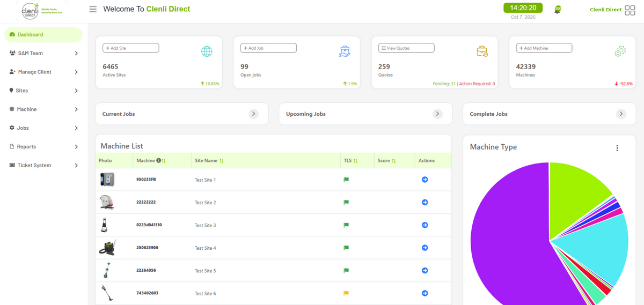Open the three-dot menu on Machine Type chart
The height and width of the screenshot is (305, 644).
617,148
